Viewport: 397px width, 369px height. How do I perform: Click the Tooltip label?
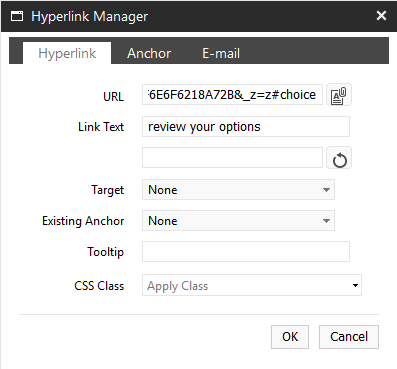tap(105, 252)
